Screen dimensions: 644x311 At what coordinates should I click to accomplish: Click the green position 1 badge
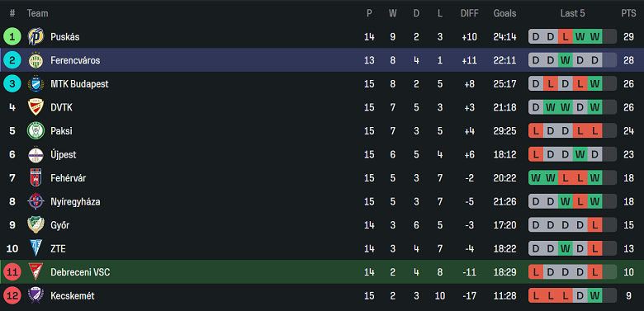click(12, 36)
